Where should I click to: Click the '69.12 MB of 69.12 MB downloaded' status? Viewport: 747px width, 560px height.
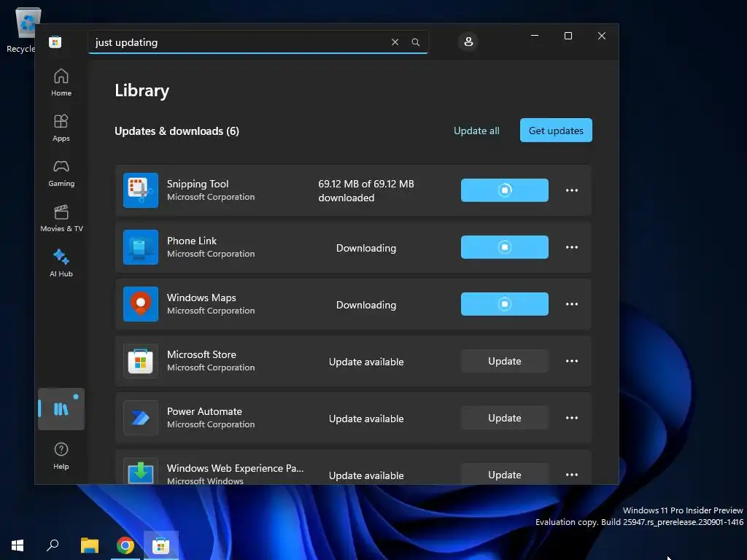pos(366,190)
